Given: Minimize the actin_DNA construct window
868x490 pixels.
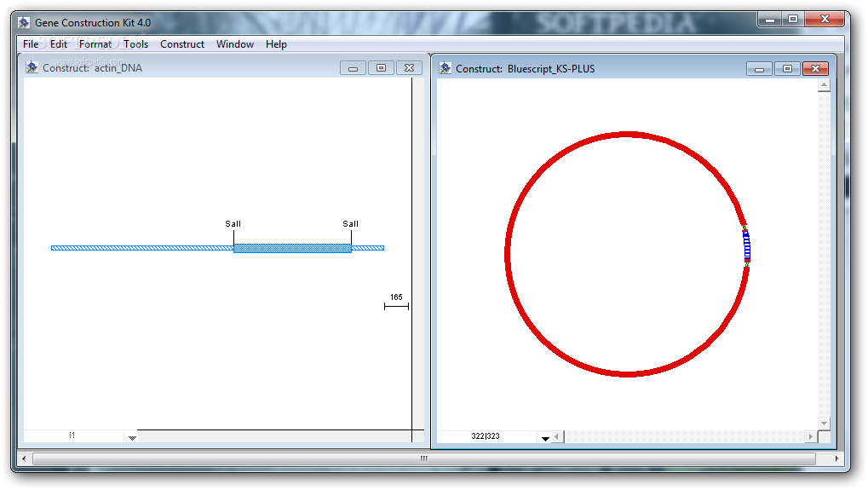Looking at the screenshot, I should [353, 68].
